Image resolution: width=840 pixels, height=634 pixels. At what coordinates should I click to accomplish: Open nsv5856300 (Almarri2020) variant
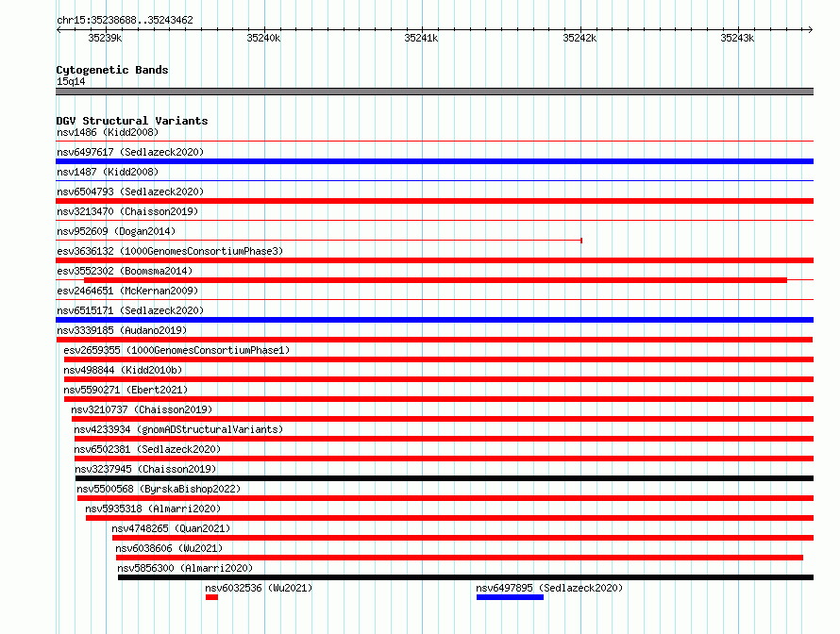(185, 568)
